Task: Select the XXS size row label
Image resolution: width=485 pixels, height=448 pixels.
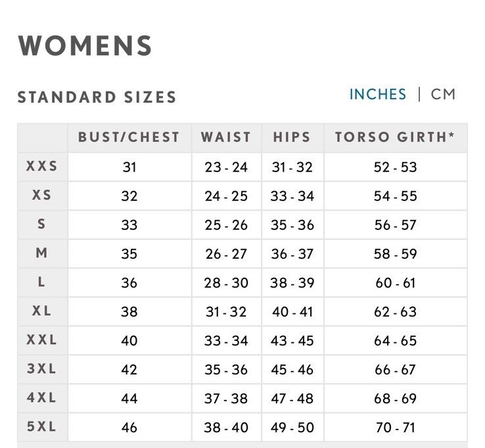Action: pos(42,167)
